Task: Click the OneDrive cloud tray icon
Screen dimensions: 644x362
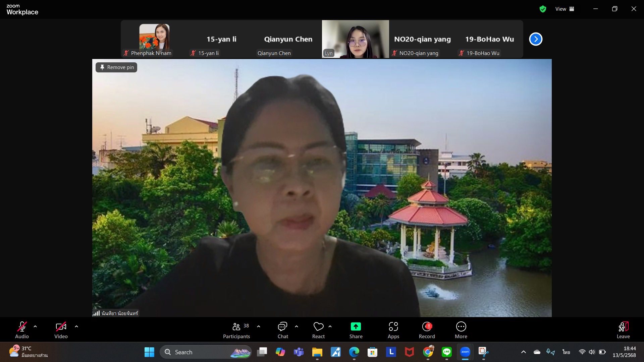Action: pyautogui.click(x=537, y=352)
